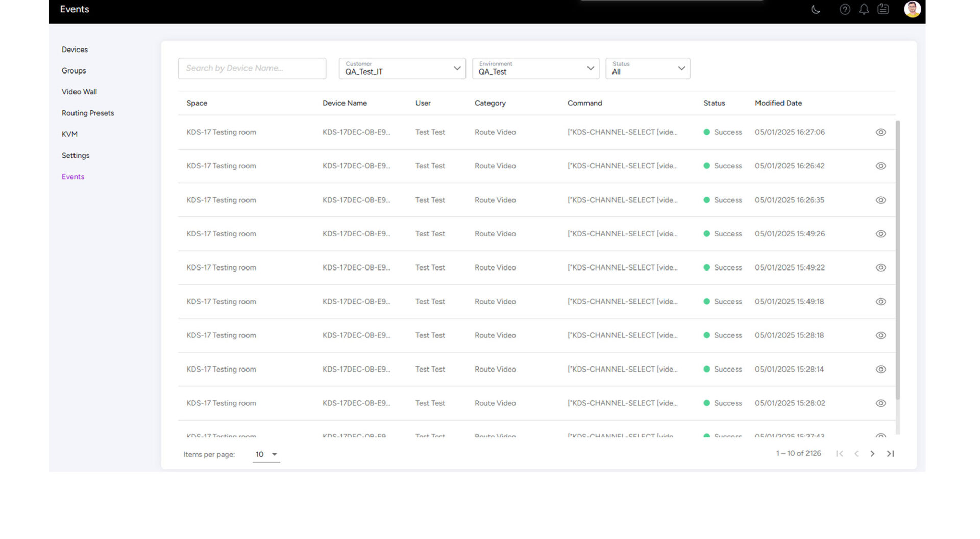Toggle dark mode moon icon
This screenshot has height=539, width=980.
[x=816, y=9]
